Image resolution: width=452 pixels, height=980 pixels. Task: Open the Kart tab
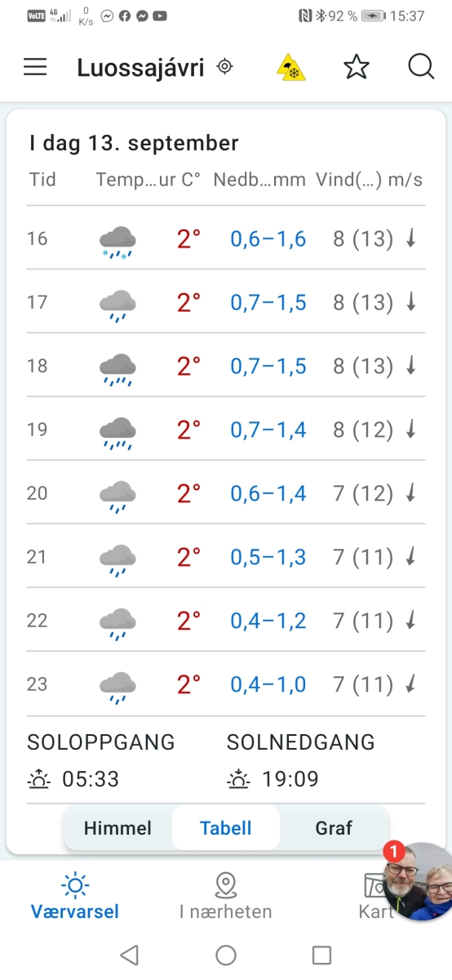coord(375,897)
